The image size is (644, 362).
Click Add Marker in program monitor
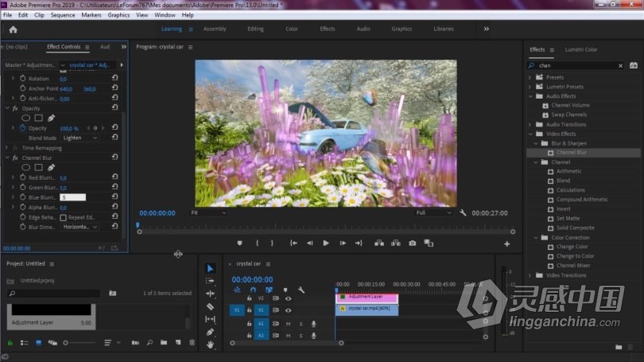[x=239, y=243]
